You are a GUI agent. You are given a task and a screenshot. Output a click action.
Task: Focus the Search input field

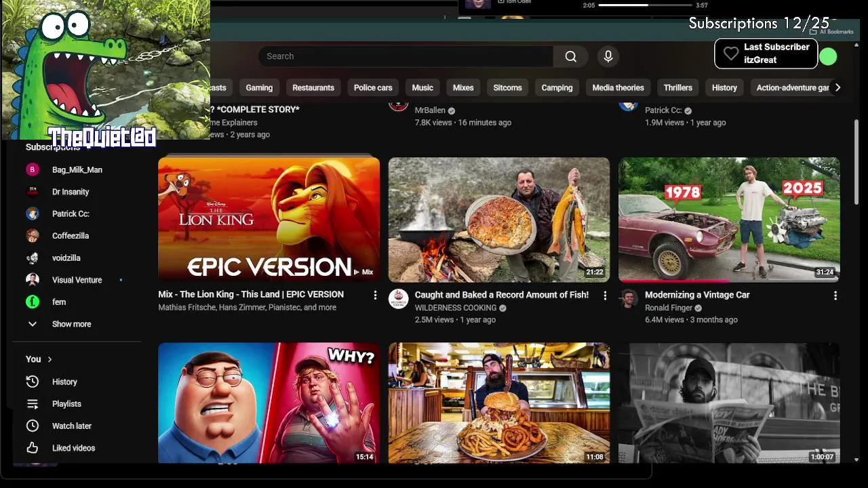406,56
